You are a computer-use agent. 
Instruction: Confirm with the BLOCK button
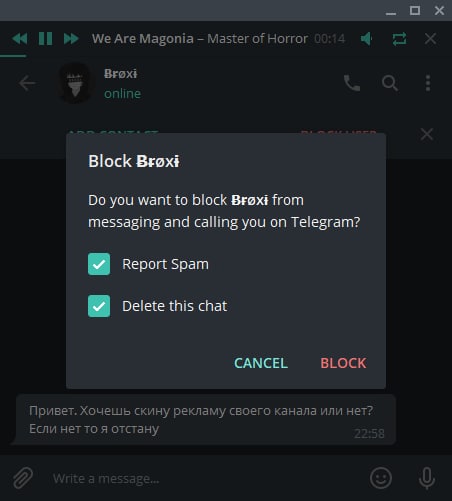(343, 363)
